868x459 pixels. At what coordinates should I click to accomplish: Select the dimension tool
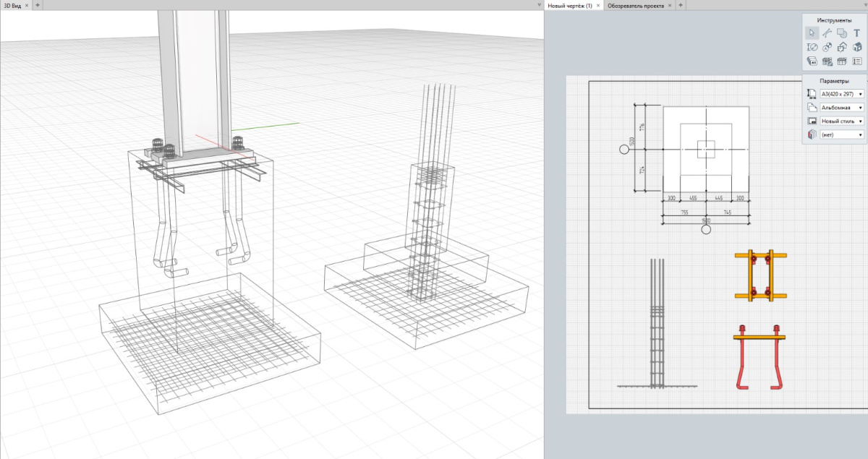pyautogui.click(x=812, y=48)
